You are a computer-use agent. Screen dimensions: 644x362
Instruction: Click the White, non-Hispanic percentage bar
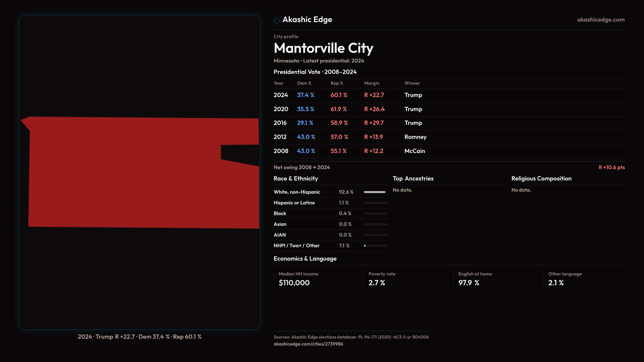tap(375, 192)
